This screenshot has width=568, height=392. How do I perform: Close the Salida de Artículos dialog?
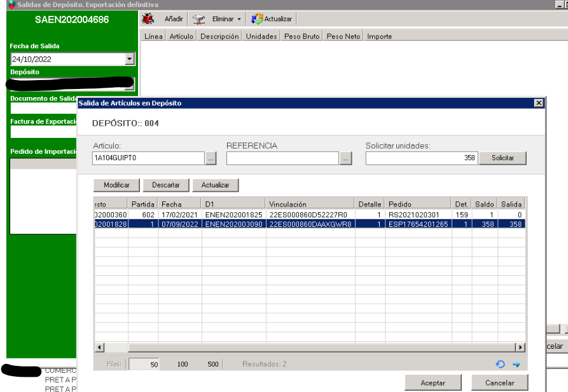[538, 103]
